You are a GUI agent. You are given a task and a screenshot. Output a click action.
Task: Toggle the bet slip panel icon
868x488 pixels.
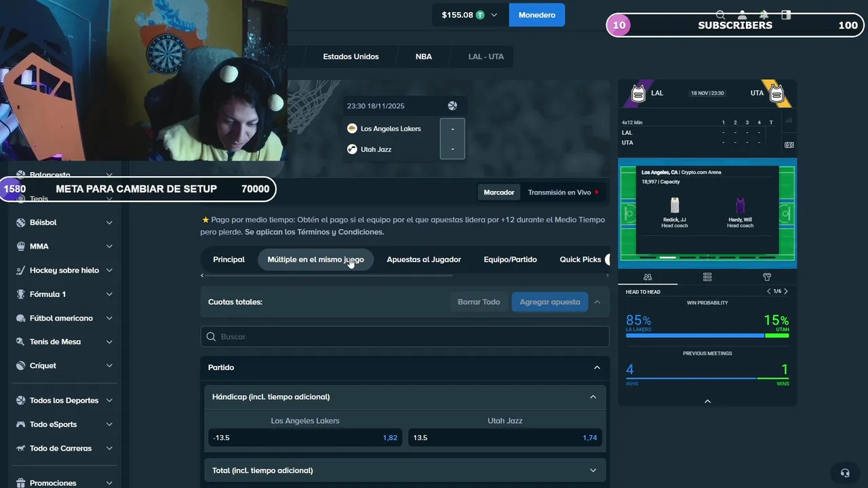click(x=786, y=14)
